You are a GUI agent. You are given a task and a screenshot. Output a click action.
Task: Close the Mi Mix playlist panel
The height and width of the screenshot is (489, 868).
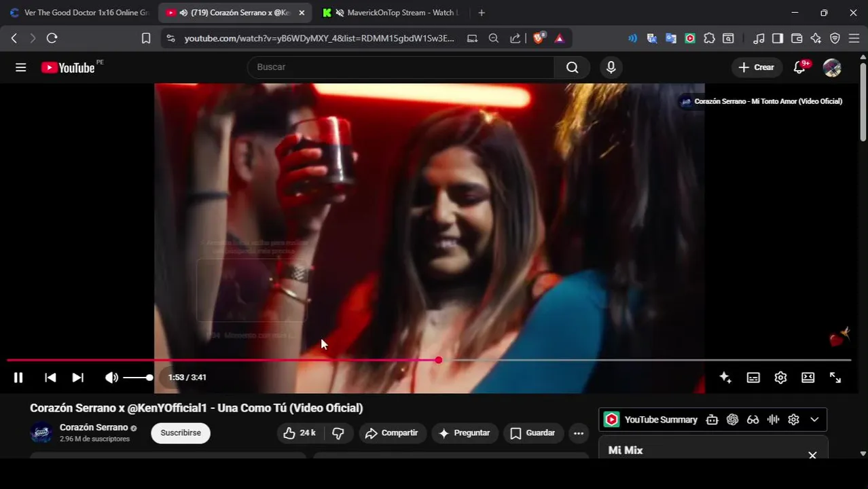pos(812,455)
